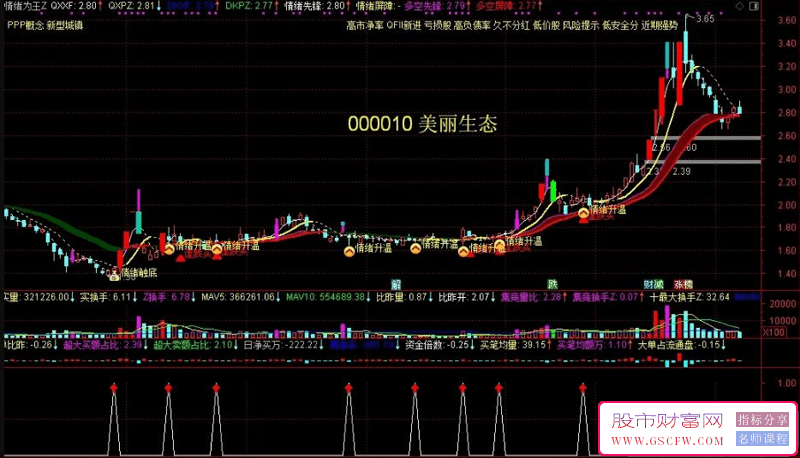Open the 高市净率 tag
The width and height of the screenshot is (800, 458).
point(365,25)
